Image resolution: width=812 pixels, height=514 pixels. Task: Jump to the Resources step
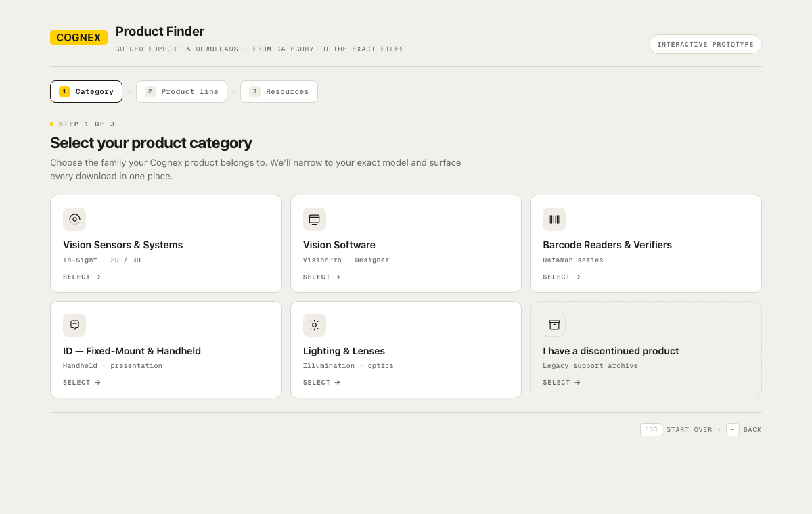tap(279, 92)
